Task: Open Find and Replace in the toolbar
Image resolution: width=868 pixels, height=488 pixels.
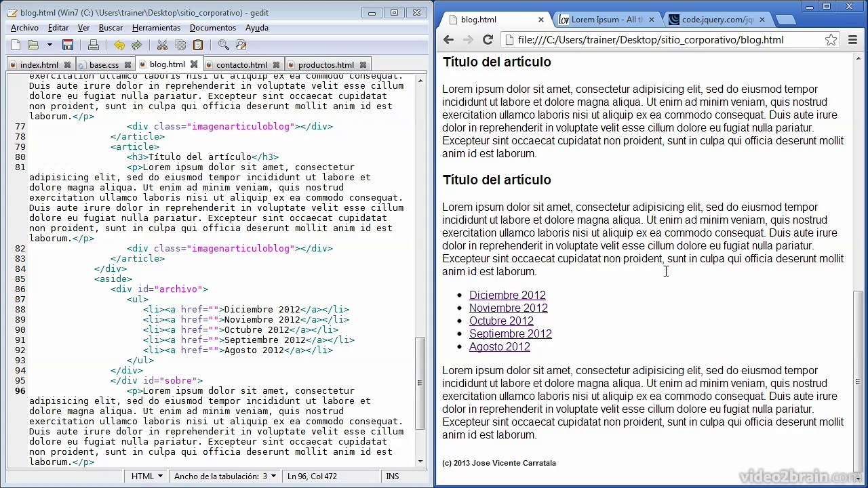Action: [x=241, y=45]
